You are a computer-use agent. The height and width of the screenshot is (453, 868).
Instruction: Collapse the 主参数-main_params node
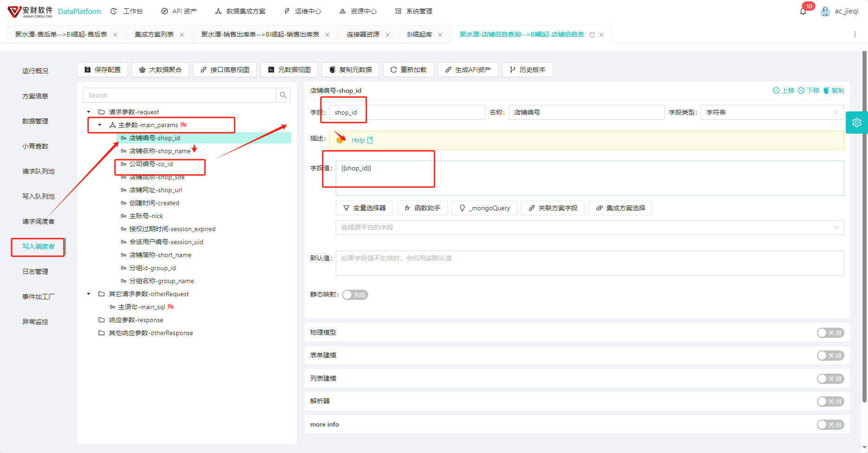pos(100,125)
